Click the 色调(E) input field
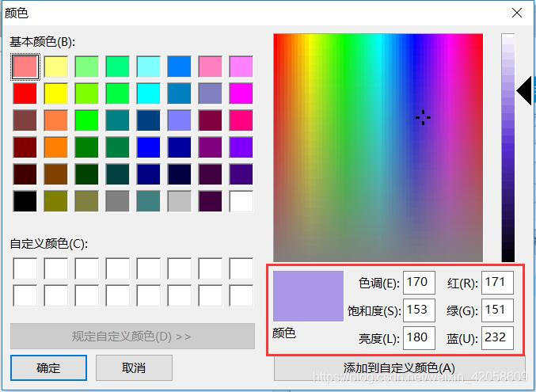 point(419,283)
